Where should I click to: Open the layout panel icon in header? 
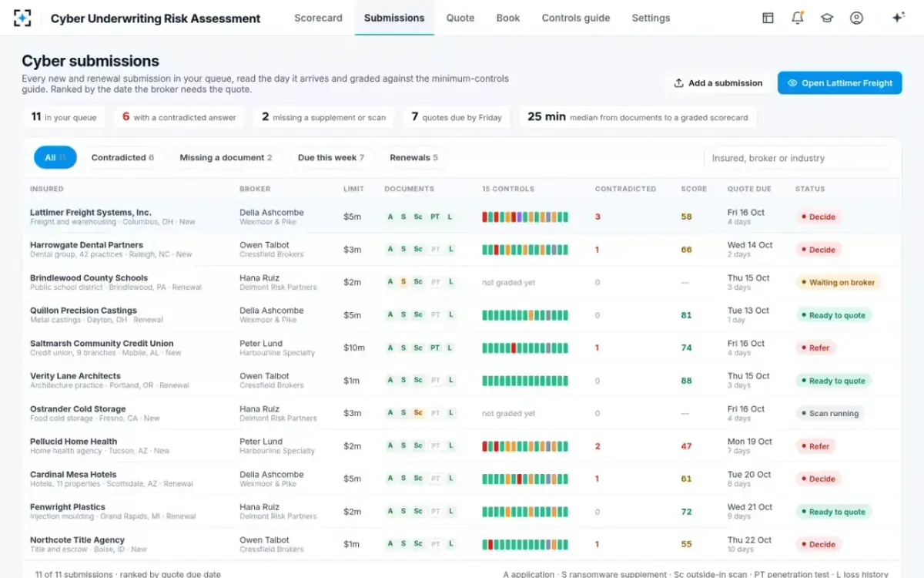click(768, 18)
